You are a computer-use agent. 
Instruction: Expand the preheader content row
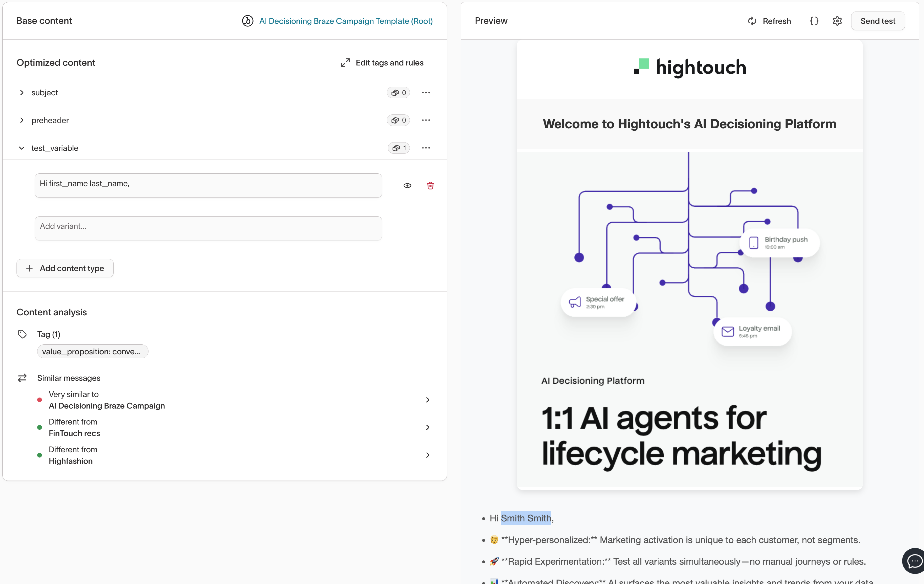(22, 120)
